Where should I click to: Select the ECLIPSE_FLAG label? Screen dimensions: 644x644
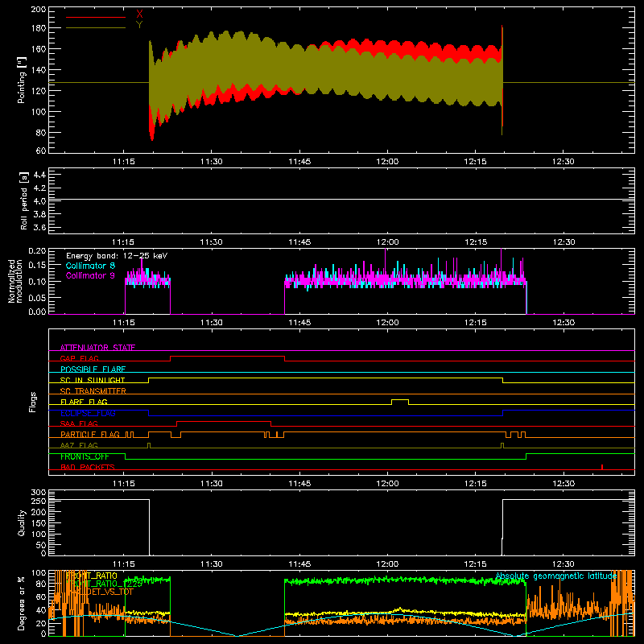pyautogui.click(x=88, y=413)
